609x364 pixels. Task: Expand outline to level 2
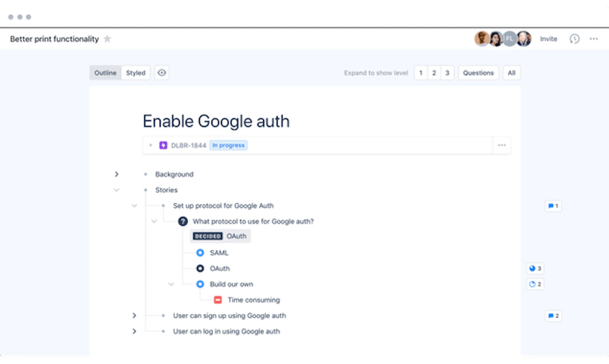coord(434,73)
